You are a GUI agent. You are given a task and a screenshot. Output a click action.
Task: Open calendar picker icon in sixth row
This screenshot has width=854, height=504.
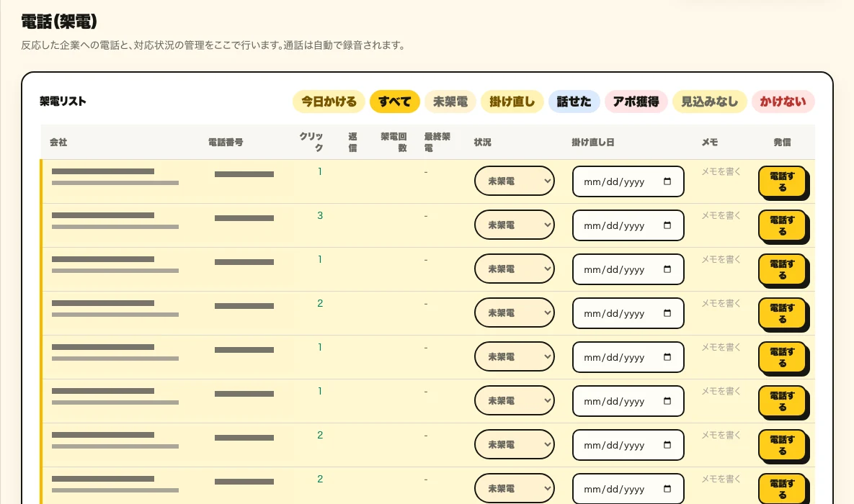(667, 401)
